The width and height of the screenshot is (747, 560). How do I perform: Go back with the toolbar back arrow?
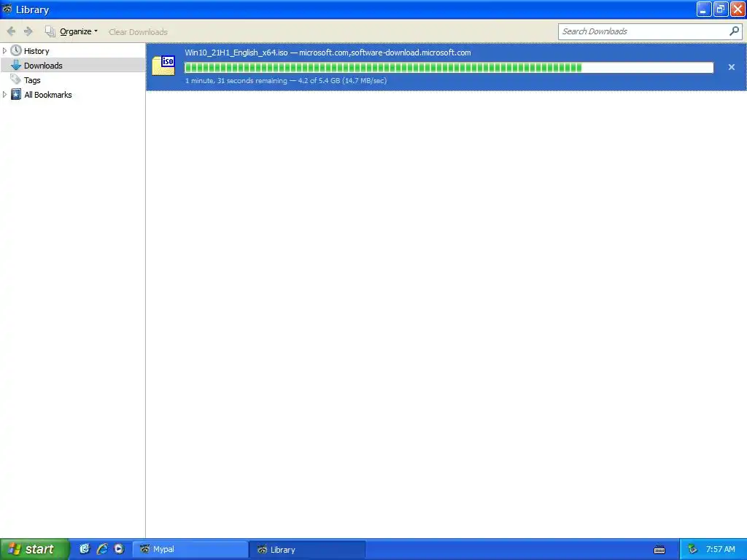click(x=11, y=31)
